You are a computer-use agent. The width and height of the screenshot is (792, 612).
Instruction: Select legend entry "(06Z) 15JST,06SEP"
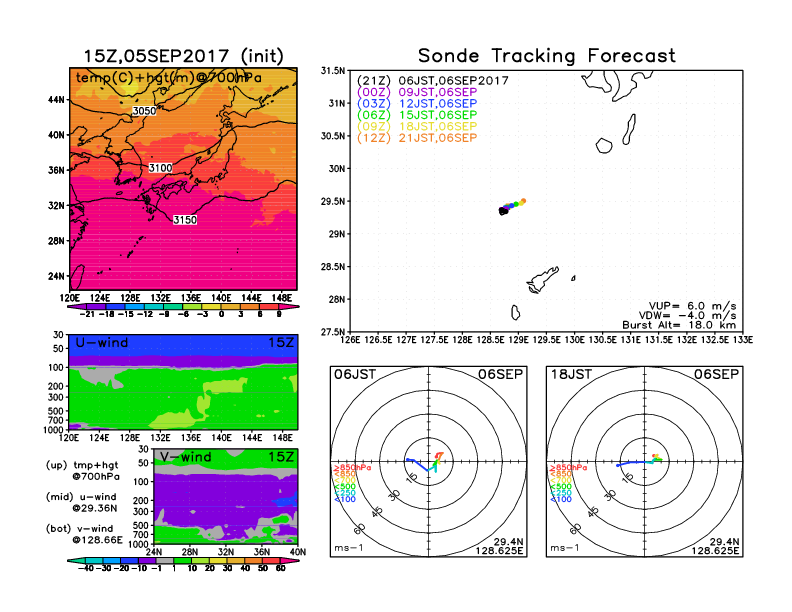[x=417, y=115]
